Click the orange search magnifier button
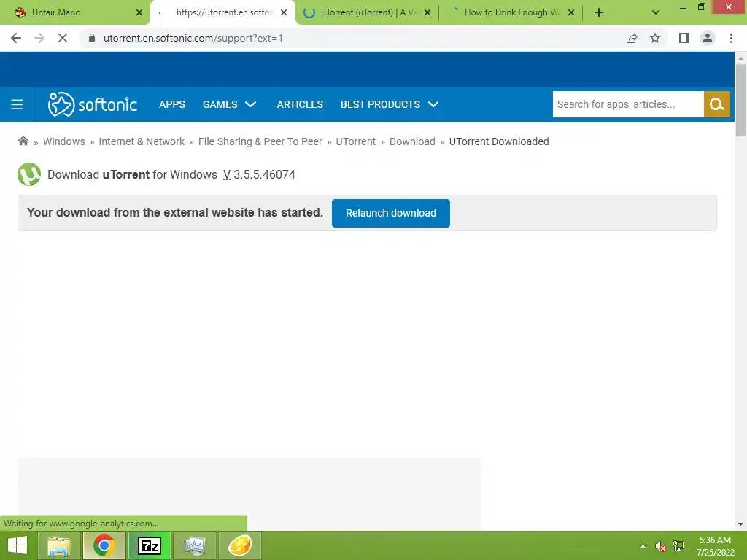Screen dimensions: 747x560 coord(716,104)
